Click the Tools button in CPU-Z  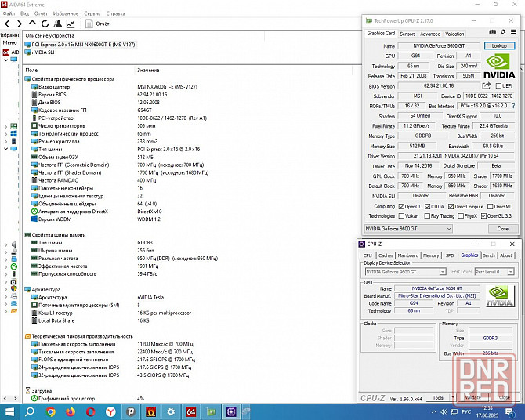coord(438,397)
